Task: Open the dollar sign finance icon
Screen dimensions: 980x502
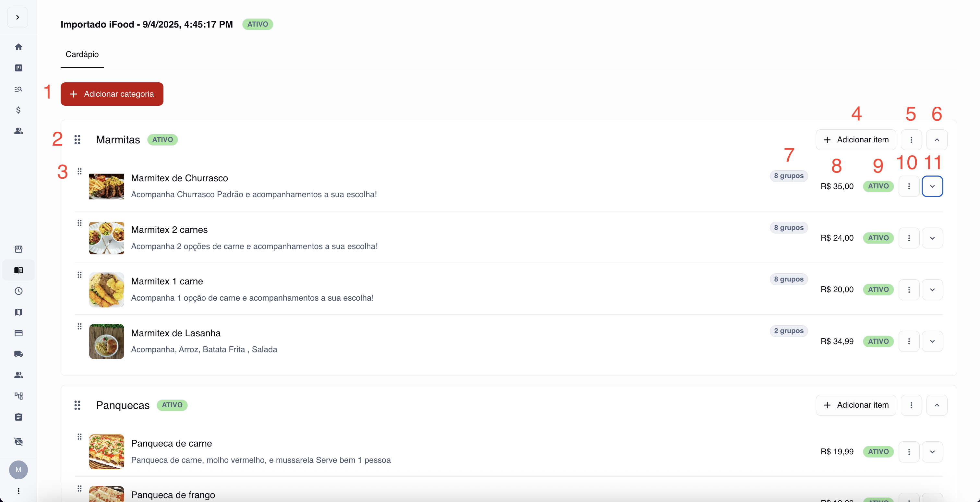Action: tap(18, 110)
